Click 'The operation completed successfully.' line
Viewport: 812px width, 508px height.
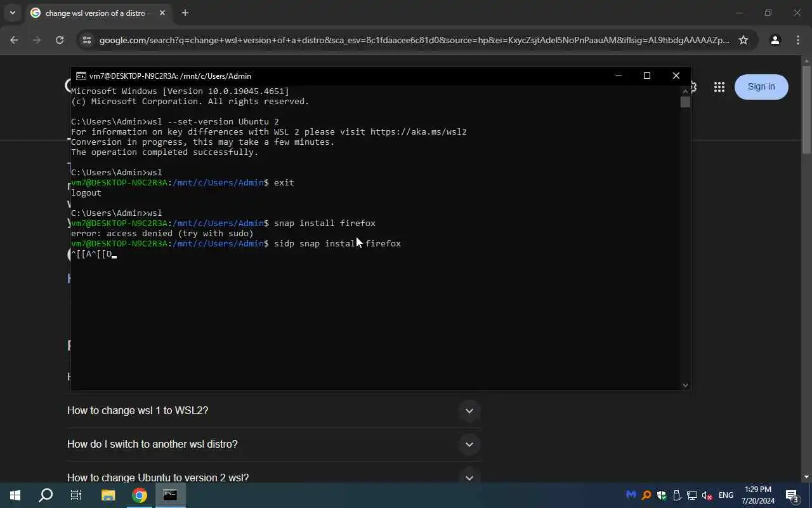pyautogui.click(x=165, y=152)
